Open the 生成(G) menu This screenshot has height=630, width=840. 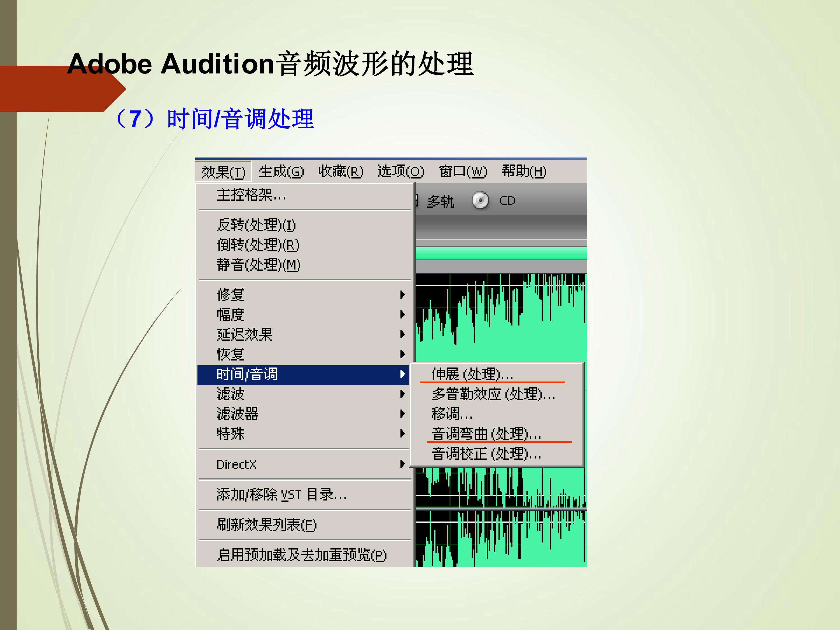pyautogui.click(x=281, y=171)
